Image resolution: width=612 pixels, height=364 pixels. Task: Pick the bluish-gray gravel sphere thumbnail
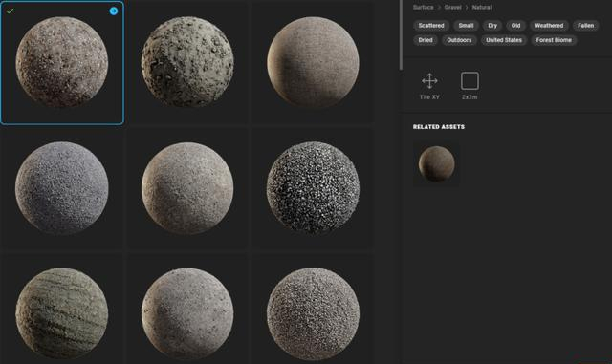coord(61,188)
